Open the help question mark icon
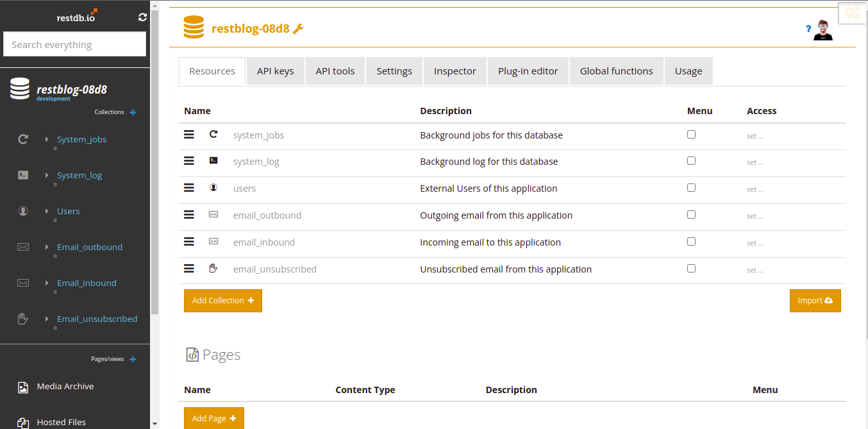Screen dimensions: 868x429 click(809, 29)
